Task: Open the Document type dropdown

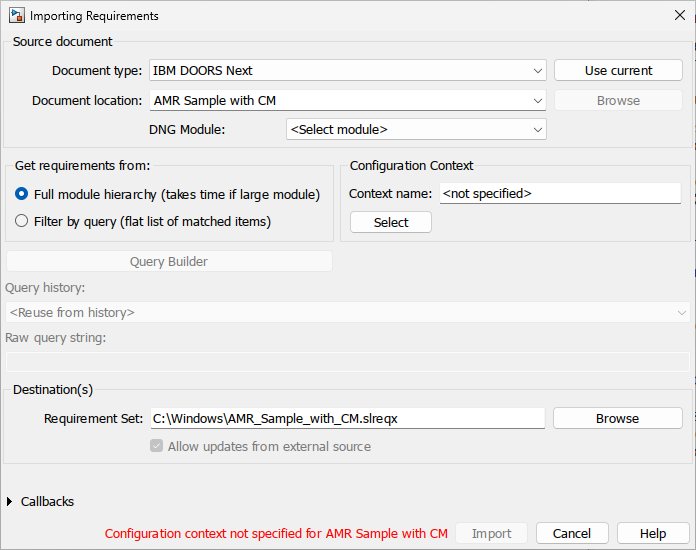Action: pyautogui.click(x=348, y=71)
